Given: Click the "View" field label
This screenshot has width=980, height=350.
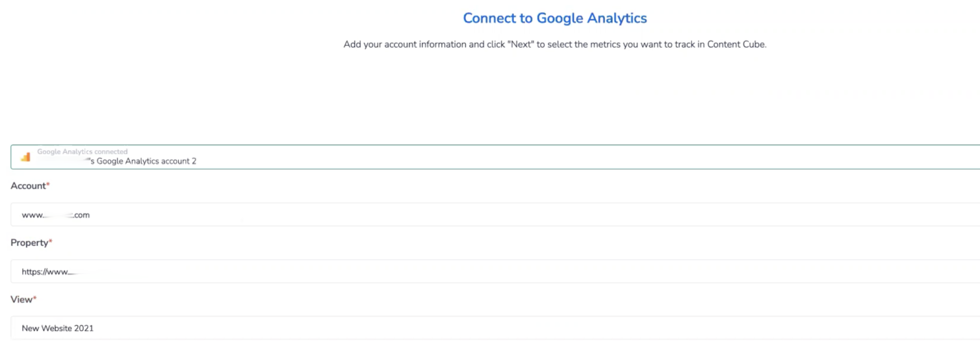Looking at the screenshot, I should coord(21,299).
